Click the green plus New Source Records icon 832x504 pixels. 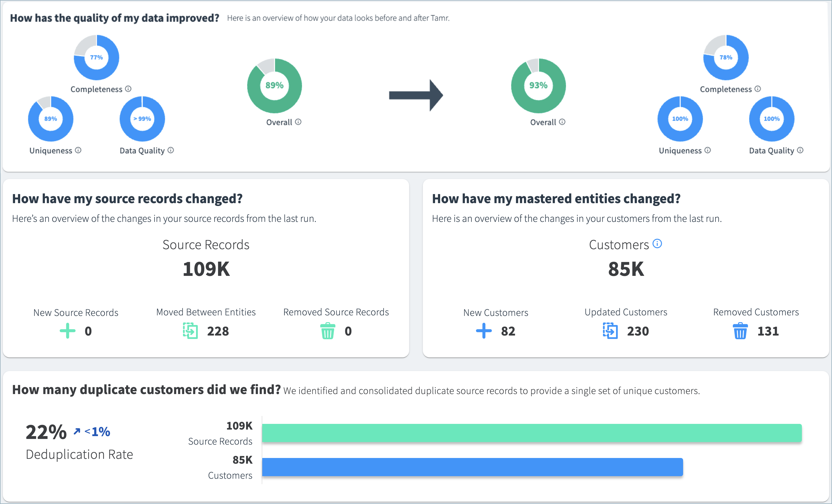click(68, 331)
